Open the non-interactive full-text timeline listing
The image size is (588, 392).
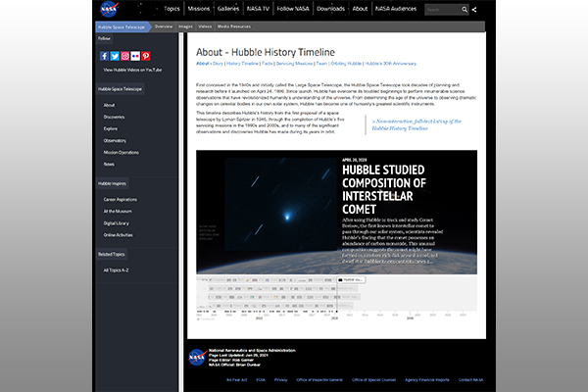(x=416, y=124)
